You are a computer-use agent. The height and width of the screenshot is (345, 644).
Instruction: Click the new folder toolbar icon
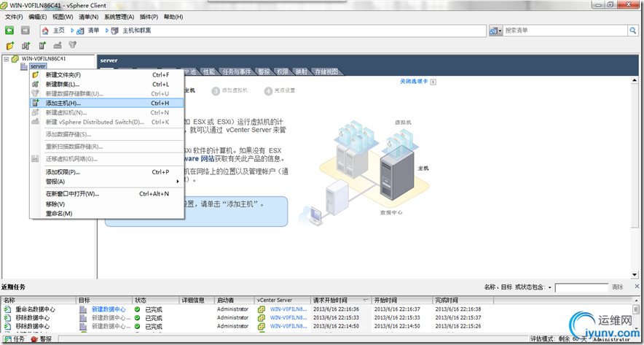10,45
